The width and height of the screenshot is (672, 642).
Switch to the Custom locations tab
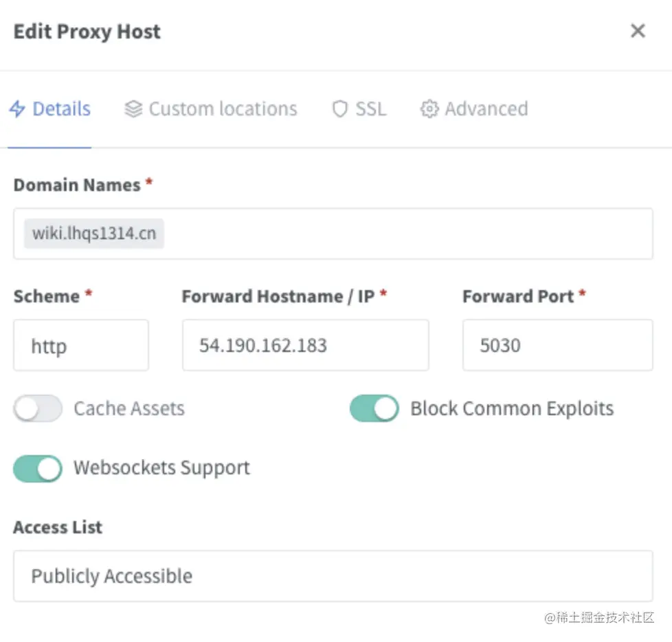(x=223, y=109)
